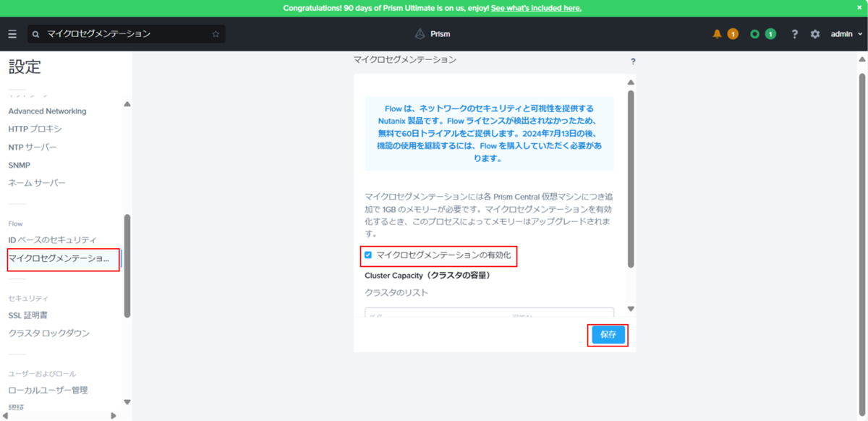Screen dimensions: 868x421
Task: Open SSL 証明書 settings
Action: click(x=28, y=315)
